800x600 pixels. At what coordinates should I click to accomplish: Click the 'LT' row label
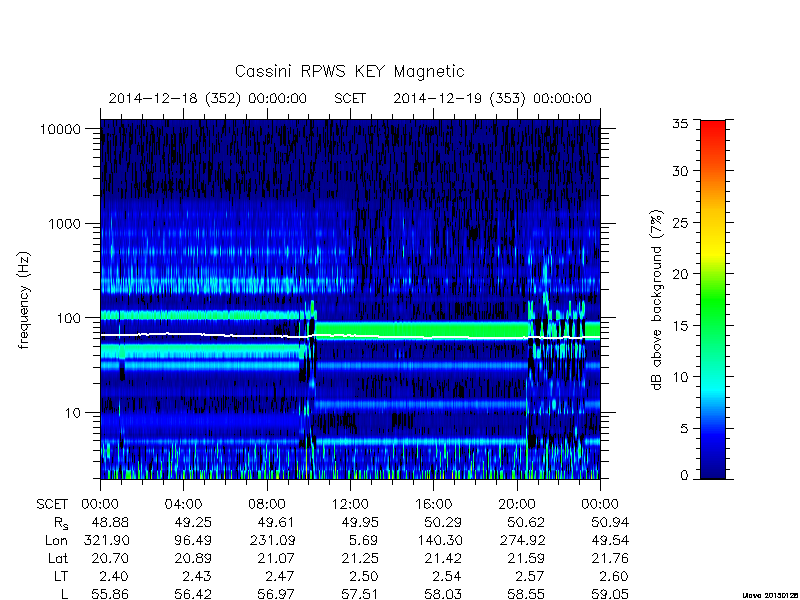(61, 576)
